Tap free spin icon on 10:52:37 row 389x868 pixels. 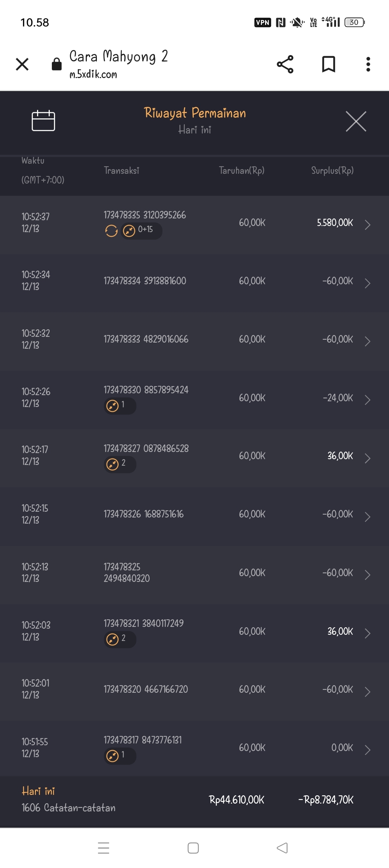pyautogui.click(x=111, y=231)
